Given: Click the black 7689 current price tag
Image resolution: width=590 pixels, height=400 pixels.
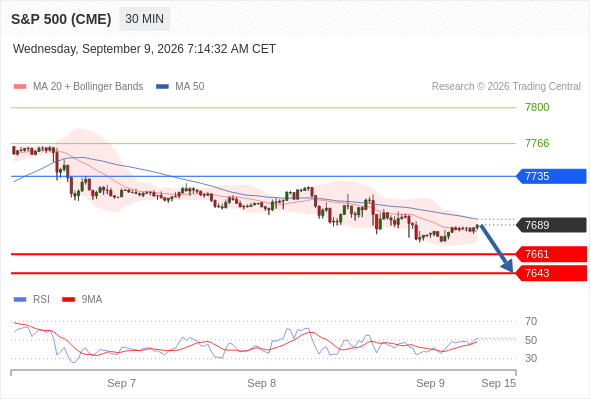Looking at the screenshot, I should (x=551, y=225).
